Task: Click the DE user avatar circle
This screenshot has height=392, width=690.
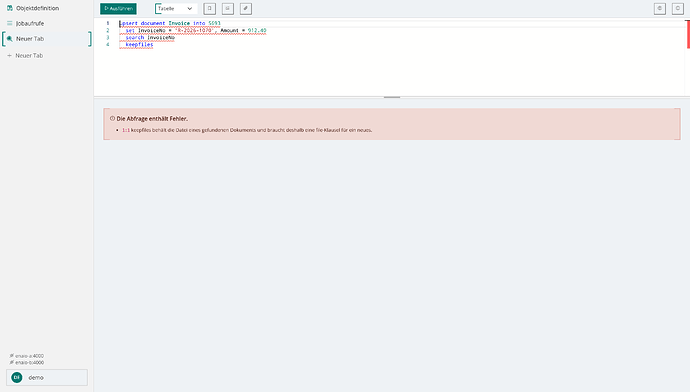Action: (x=17, y=377)
